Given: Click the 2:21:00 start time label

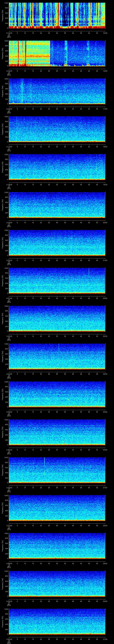Looking at the screenshot, I should click(x=9, y=298).
